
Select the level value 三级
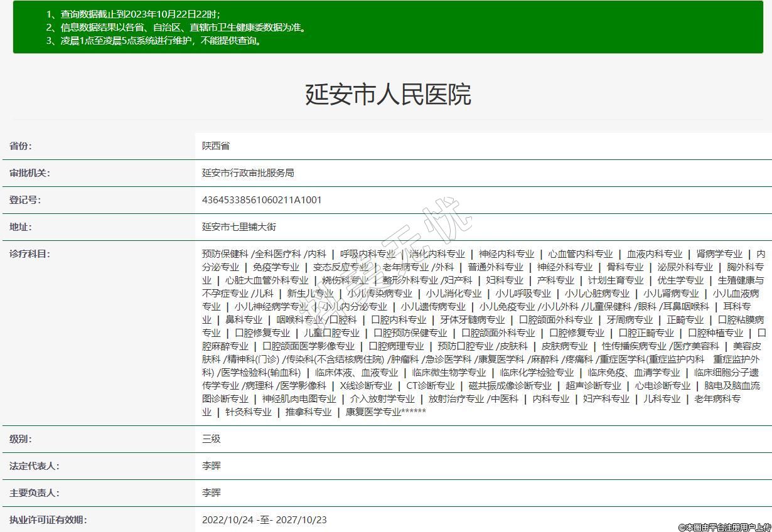[x=212, y=439]
